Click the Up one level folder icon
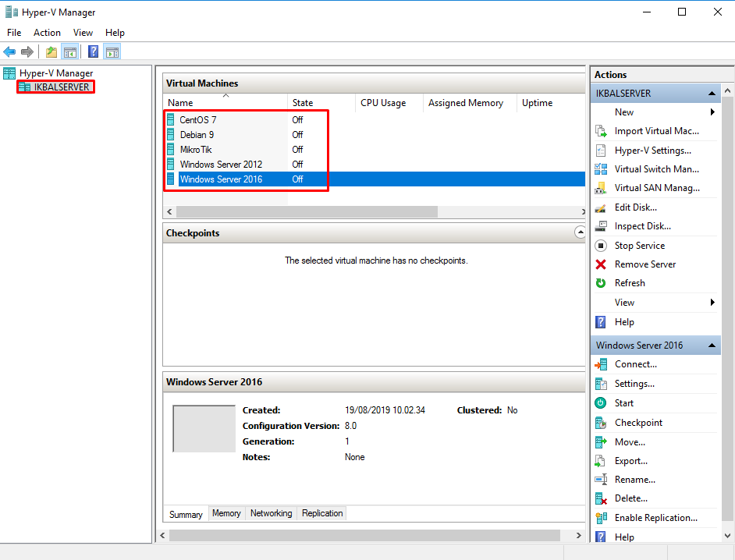The height and width of the screenshot is (560, 735). coord(51,51)
